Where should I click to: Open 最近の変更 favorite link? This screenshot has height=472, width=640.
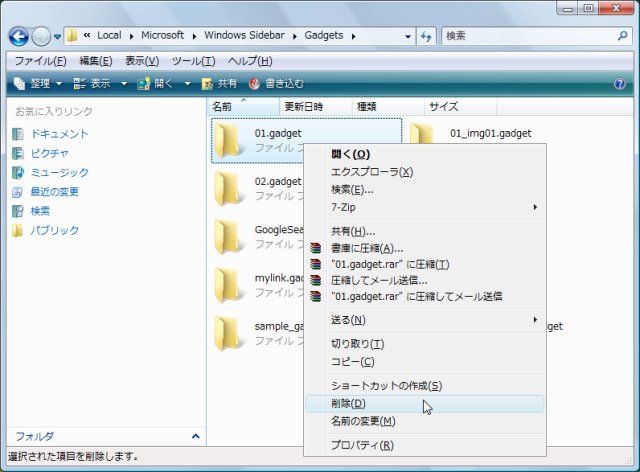(55, 191)
